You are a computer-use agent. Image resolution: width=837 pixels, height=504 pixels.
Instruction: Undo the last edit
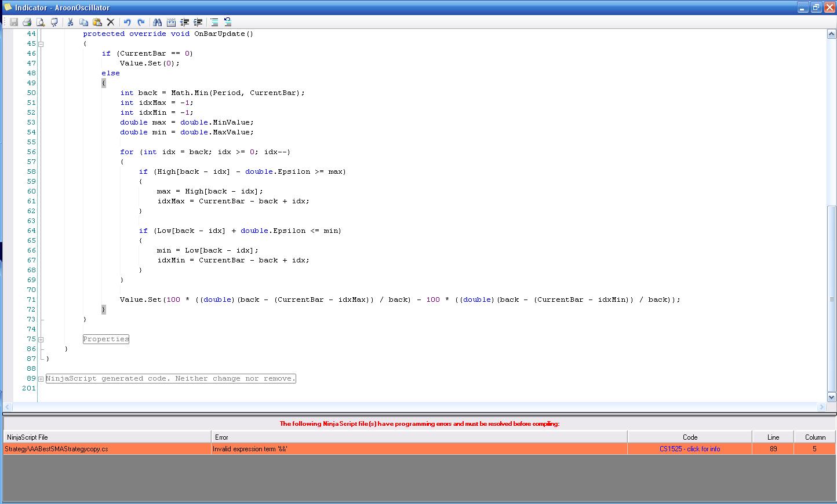click(x=127, y=22)
